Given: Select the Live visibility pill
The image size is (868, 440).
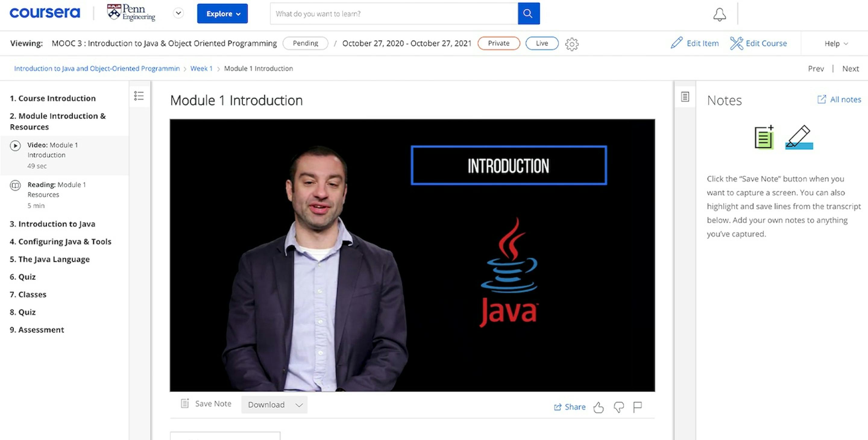Looking at the screenshot, I should pyautogui.click(x=542, y=43).
